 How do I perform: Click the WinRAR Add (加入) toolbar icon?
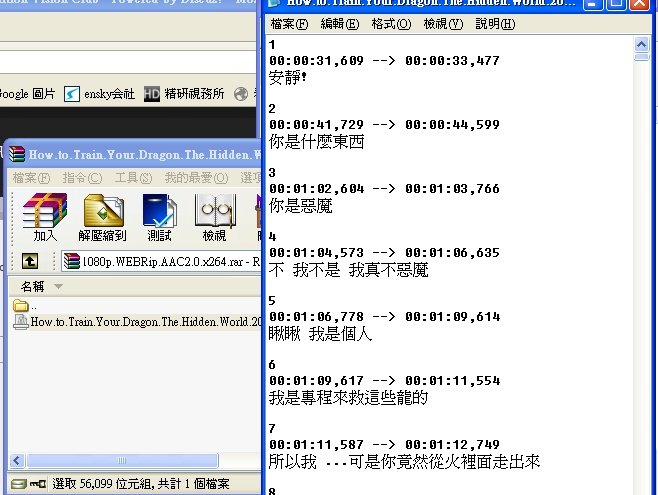click(x=45, y=216)
